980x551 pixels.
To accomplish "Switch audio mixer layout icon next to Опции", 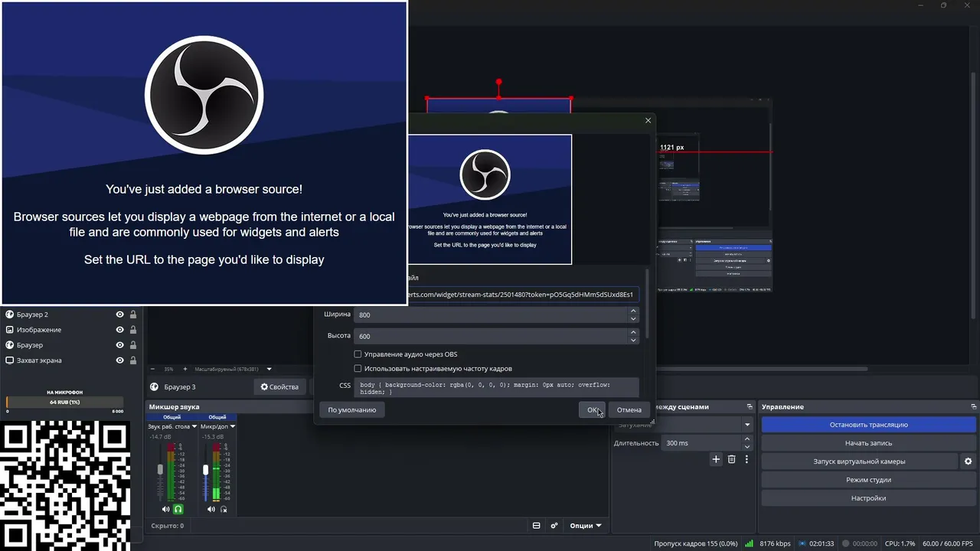I will pyautogui.click(x=536, y=526).
